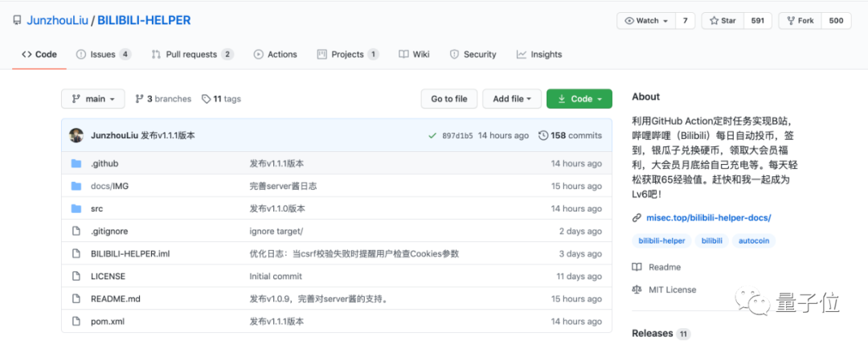Open the README.md file

tap(116, 299)
